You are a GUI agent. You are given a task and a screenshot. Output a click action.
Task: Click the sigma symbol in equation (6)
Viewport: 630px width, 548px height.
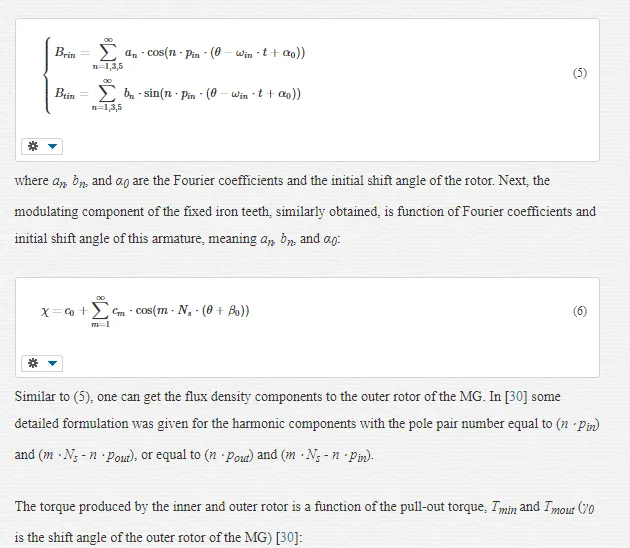pyautogui.click(x=100, y=310)
